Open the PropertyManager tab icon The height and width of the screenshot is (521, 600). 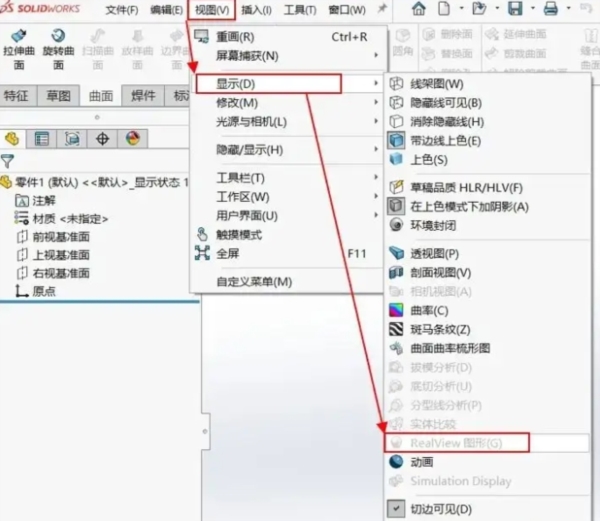pyautogui.click(x=42, y=138)
